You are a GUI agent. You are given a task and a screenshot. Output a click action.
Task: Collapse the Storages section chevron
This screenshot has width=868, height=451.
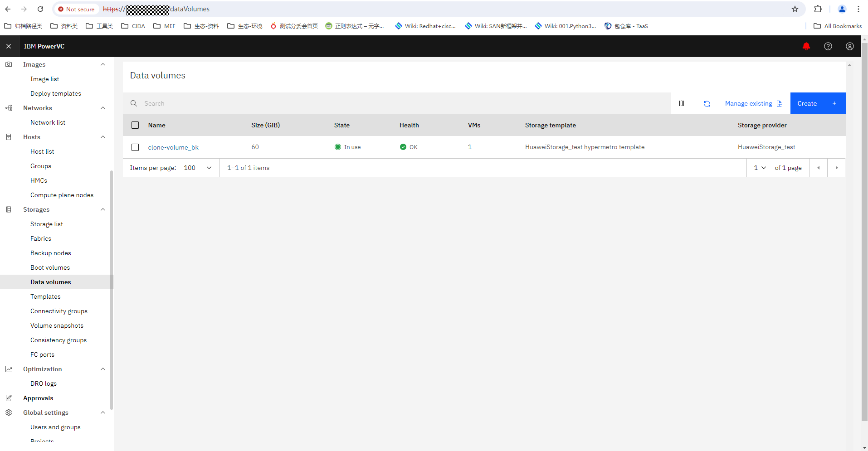coord(103,209)
